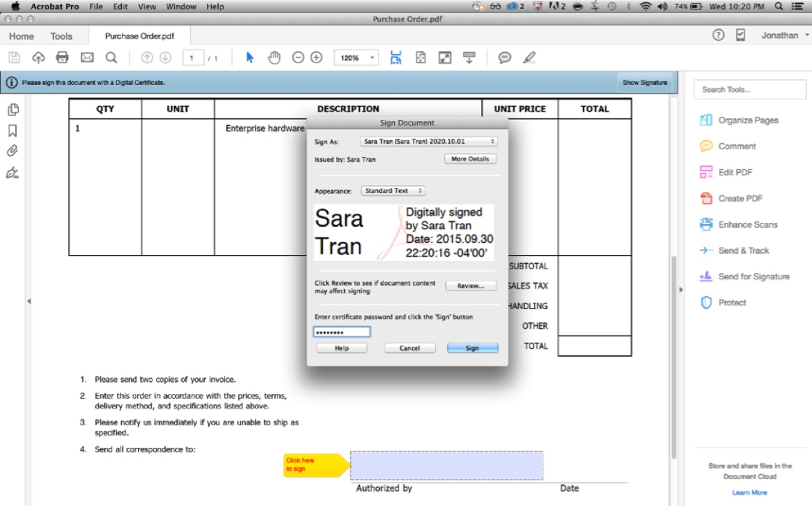
Task: Open the Appearance Standard Text dropdown
Action: (393, 191)
